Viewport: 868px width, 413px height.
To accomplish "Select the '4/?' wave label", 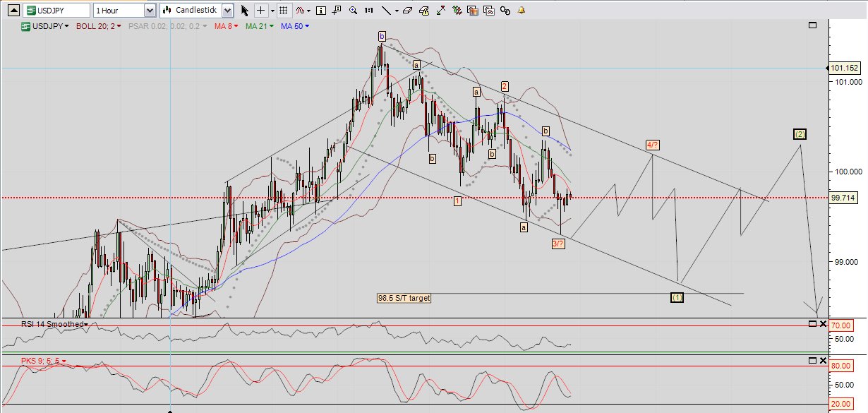I will pos(653,145).
